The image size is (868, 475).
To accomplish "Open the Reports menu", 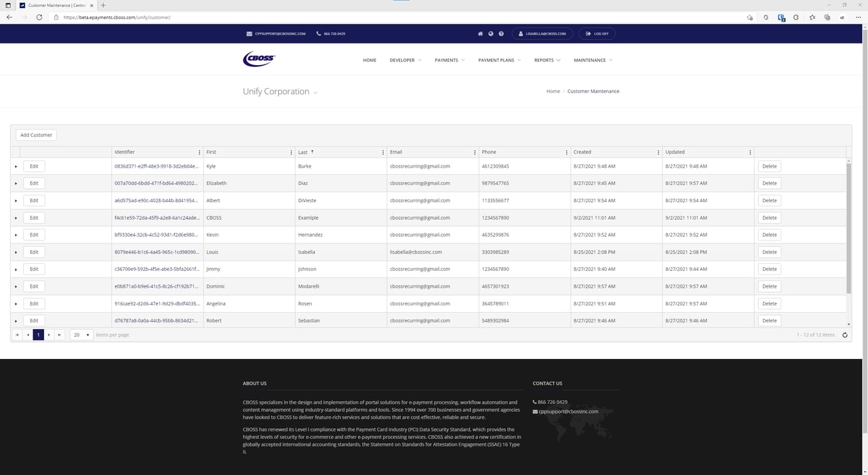I will (547, 60).
